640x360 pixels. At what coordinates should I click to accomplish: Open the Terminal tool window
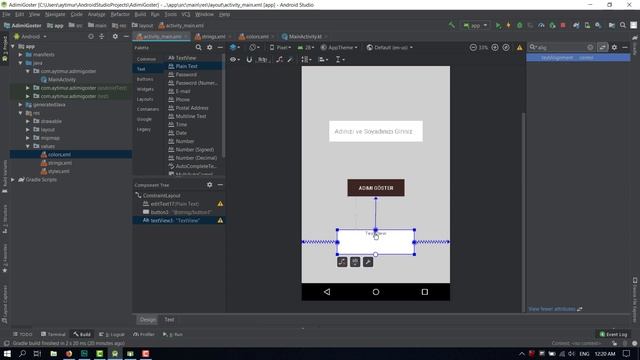tap(53, 334)
